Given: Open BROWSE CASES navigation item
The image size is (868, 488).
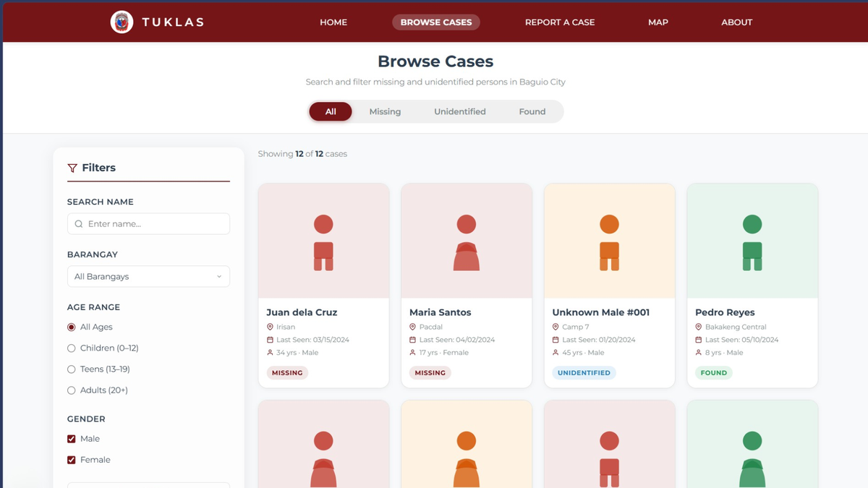Looking at the screenshot, I should (x=436, y=22).
